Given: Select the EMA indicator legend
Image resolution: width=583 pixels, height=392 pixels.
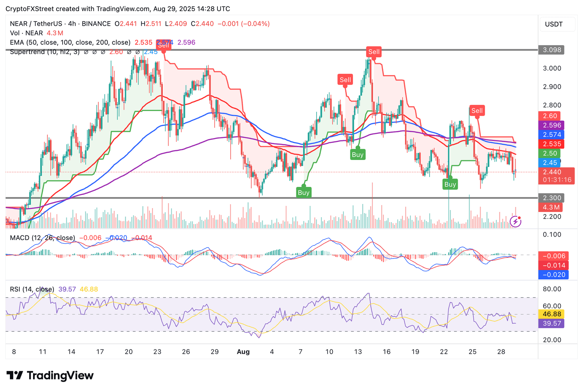Looking at the screenshot, I should click(70, 42).
